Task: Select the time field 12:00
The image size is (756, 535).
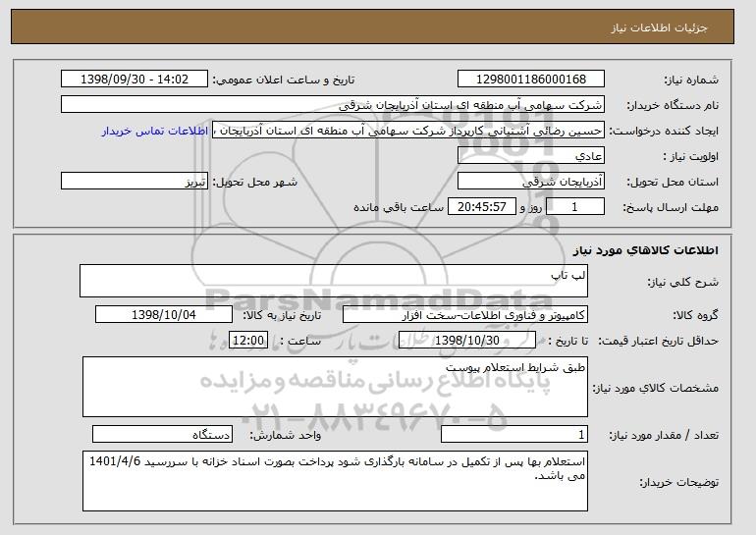Action: pos(248,341)
